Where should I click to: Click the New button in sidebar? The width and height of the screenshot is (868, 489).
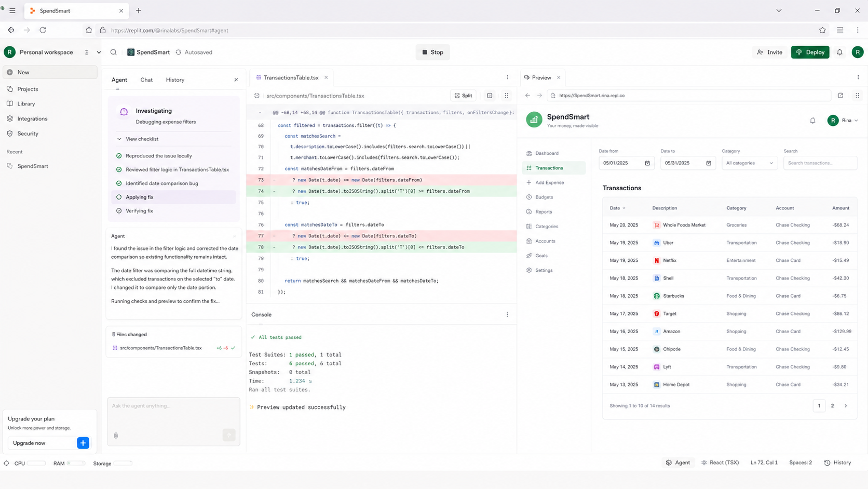coord(50,72)
